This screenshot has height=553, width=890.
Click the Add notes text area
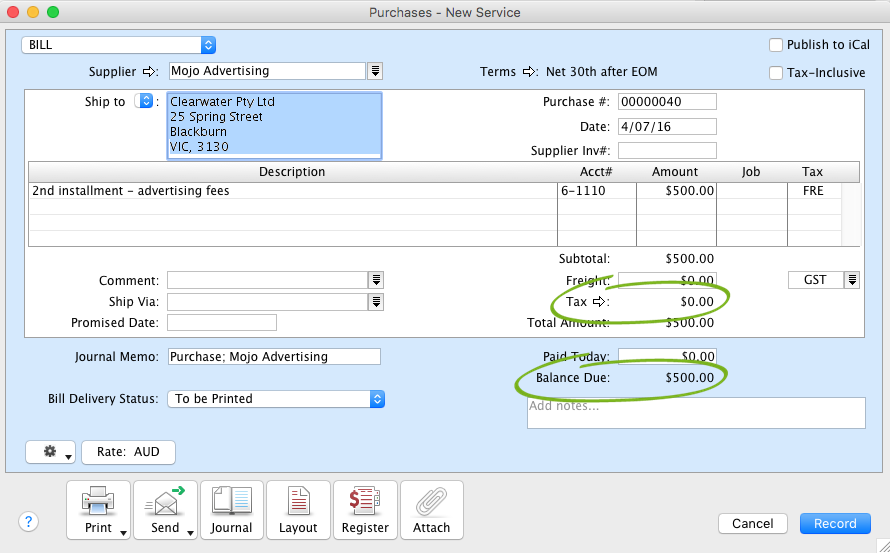(x=695, y=413)
